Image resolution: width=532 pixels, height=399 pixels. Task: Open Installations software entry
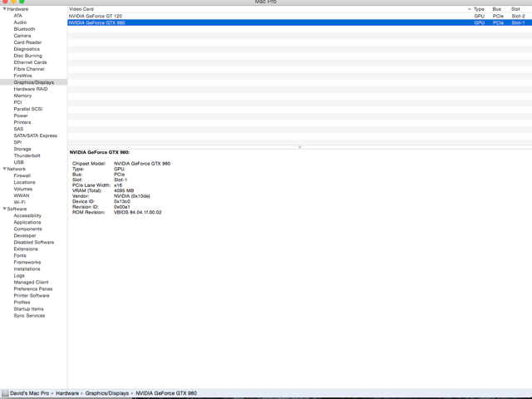[27, 268]
